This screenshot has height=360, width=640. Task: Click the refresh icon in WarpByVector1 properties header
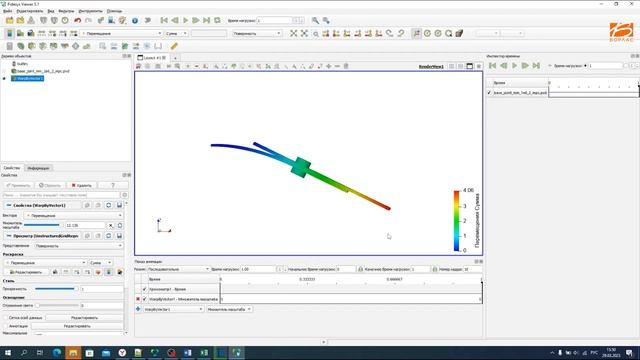pyautogui.click(x=109, y=205)
